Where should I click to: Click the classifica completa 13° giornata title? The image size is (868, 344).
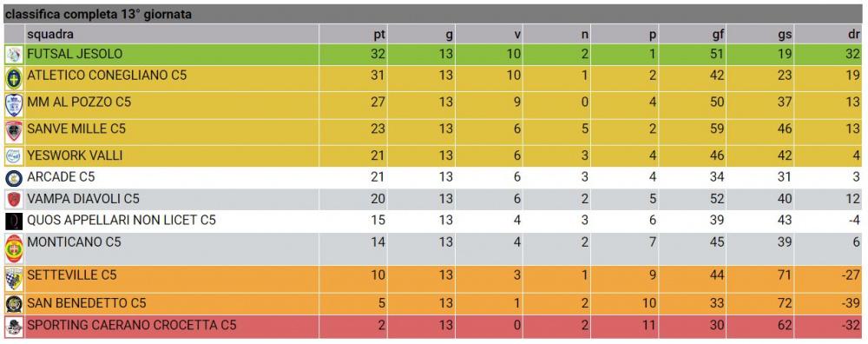pyautogui.click(x=99, y=15)
